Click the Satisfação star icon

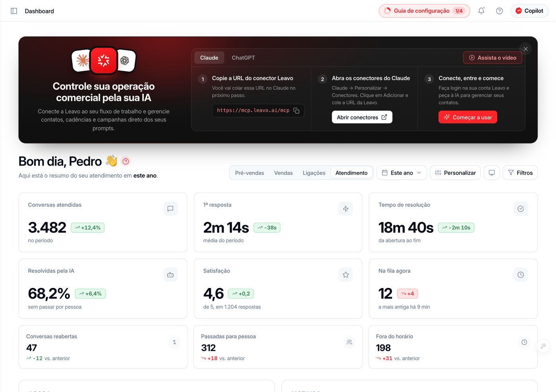pyautogui.click(x=346, y=275)
